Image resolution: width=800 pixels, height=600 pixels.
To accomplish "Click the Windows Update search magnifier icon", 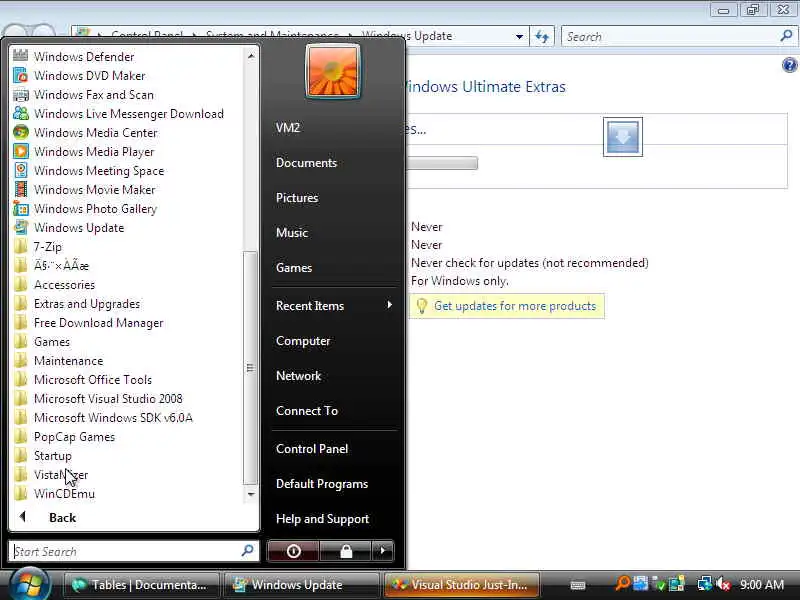I will (786, 36).
